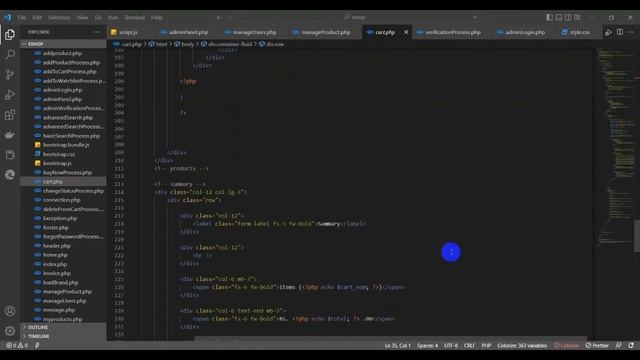Click the Go Back arrow in title bar
This screenshot has height=360, width=640.
(x=219, y=18)
